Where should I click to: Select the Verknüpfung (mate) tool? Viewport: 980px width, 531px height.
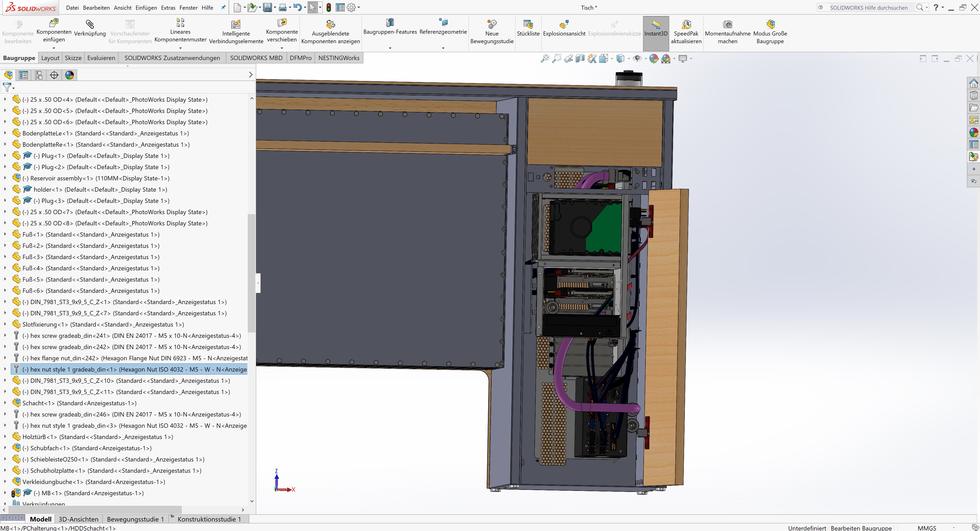coord(90,29)
